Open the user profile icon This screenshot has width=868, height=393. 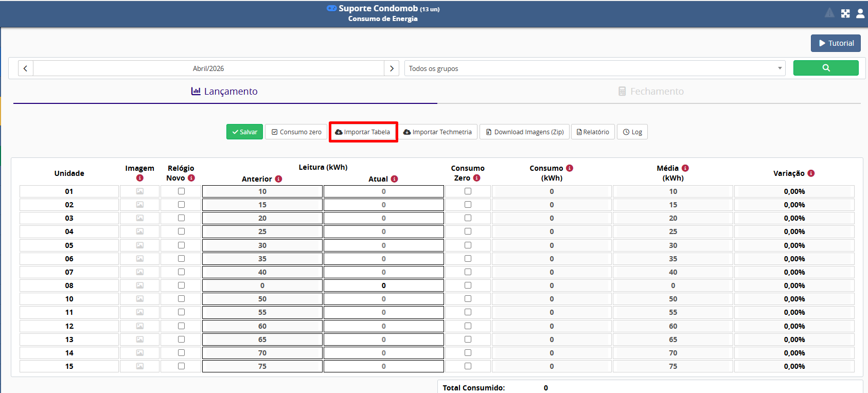[x=860, y=13]
